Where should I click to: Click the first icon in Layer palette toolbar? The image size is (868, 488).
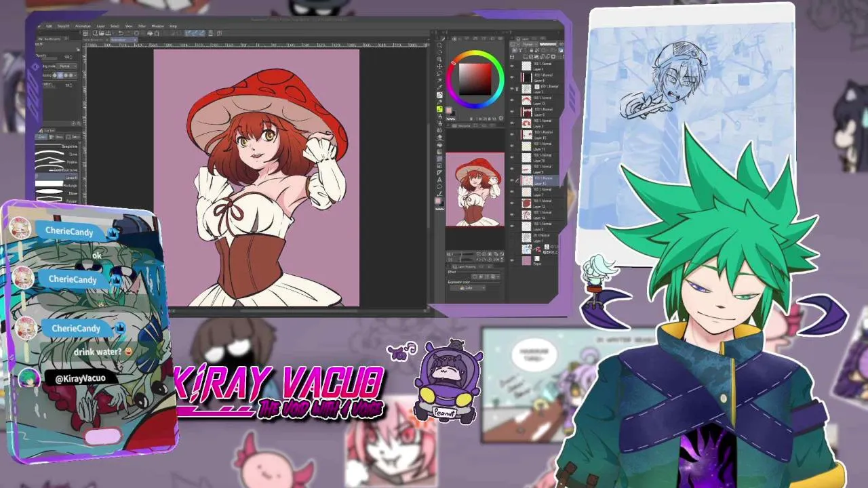point(514,49)
